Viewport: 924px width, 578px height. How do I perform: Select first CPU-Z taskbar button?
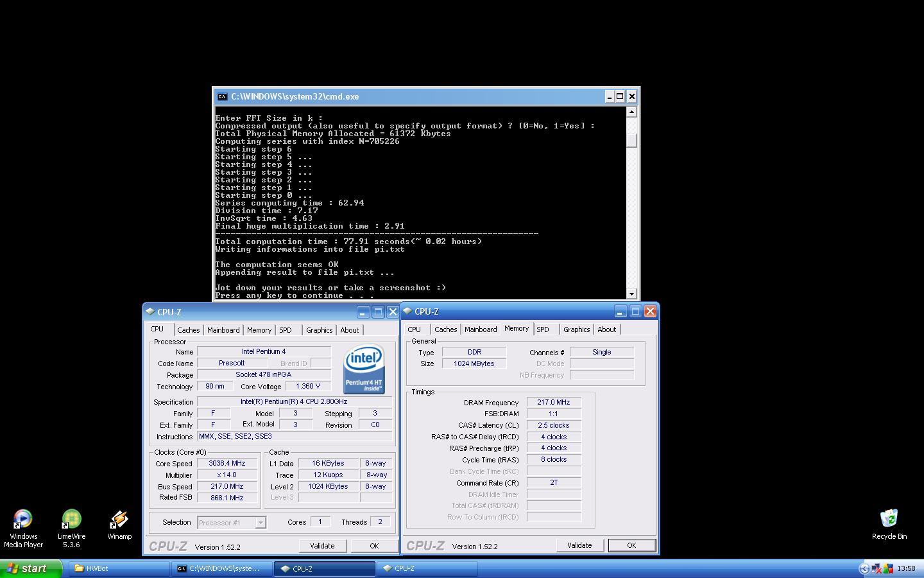[325, 568]
